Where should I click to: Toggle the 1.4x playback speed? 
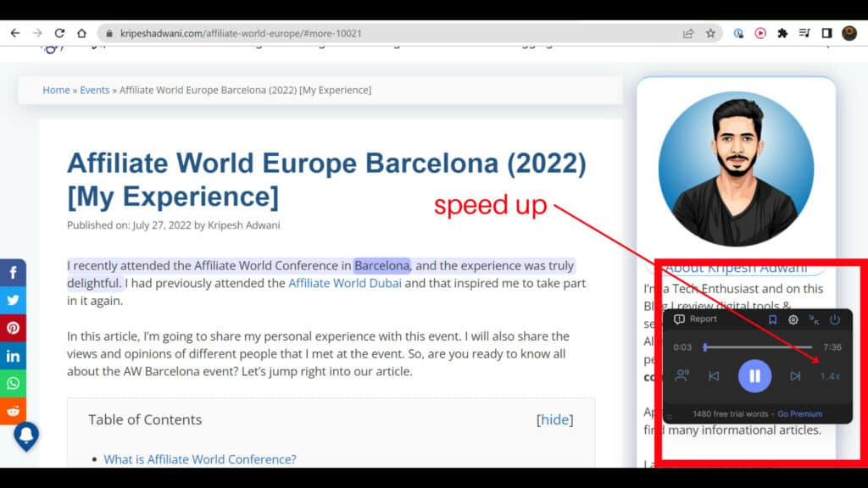pyautogui.click(x=830, y=375)
